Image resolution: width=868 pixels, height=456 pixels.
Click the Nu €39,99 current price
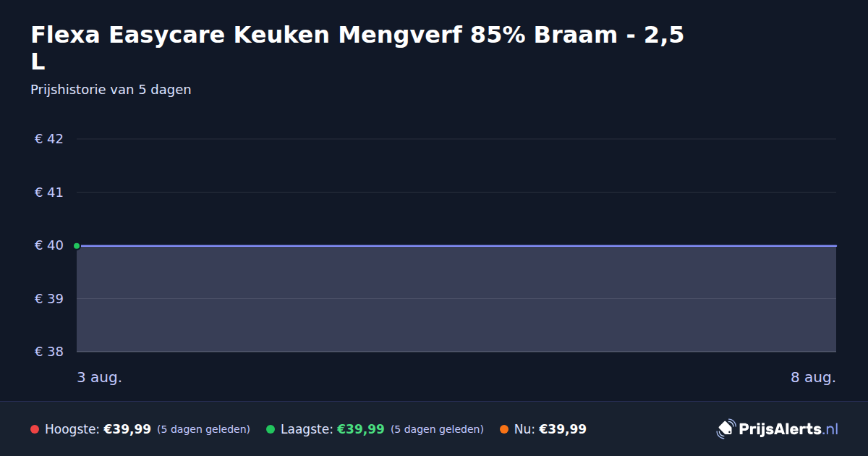point(563,429)
